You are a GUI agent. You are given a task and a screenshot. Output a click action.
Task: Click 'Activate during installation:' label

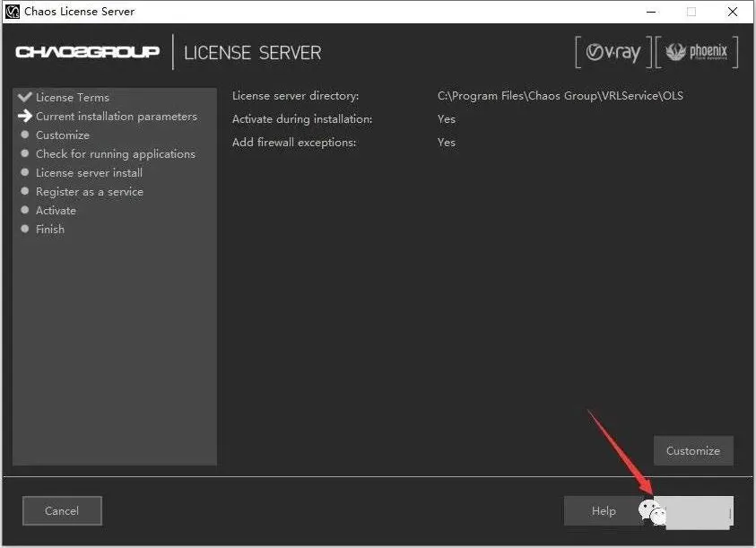(x=302, y=118)
